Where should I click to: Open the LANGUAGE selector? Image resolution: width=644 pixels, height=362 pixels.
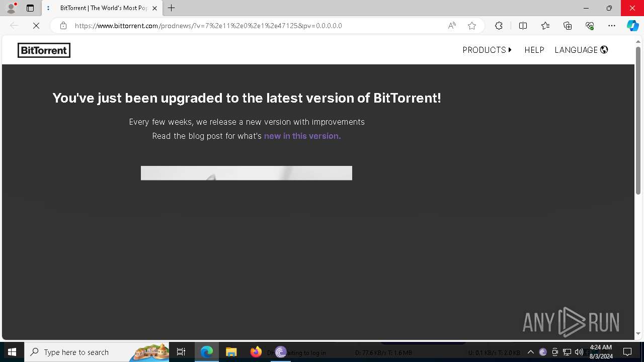[581, 50]
